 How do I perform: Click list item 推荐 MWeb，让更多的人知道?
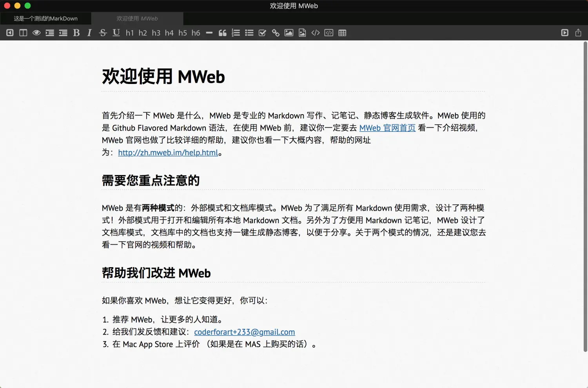coord(168,319)
